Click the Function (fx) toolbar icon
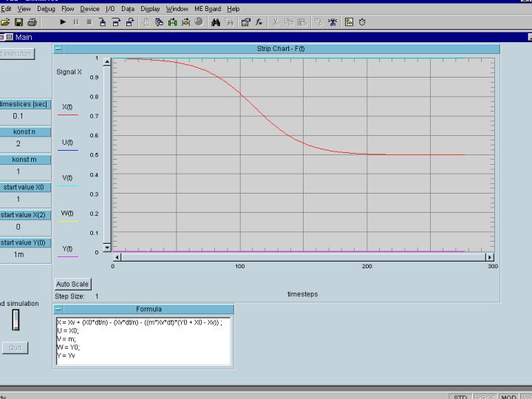Image resolution: width=532 pixels, height=399 pixels. (259, 22)
